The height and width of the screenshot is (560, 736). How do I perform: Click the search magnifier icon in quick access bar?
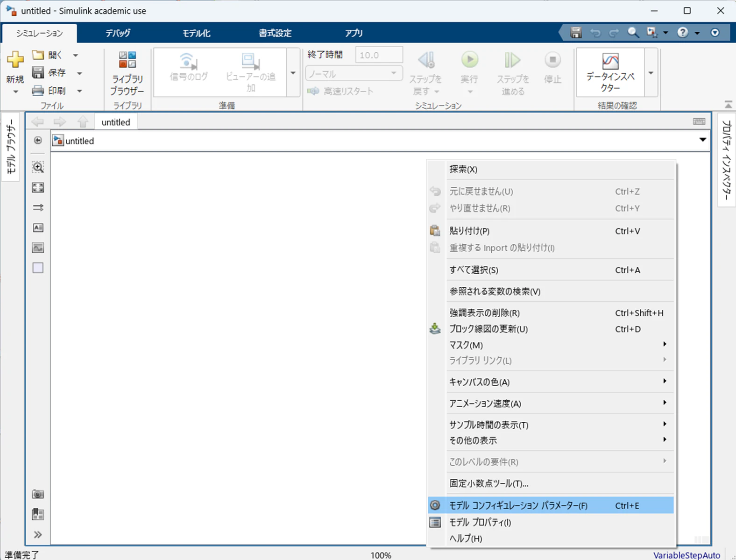coord(633,33)
